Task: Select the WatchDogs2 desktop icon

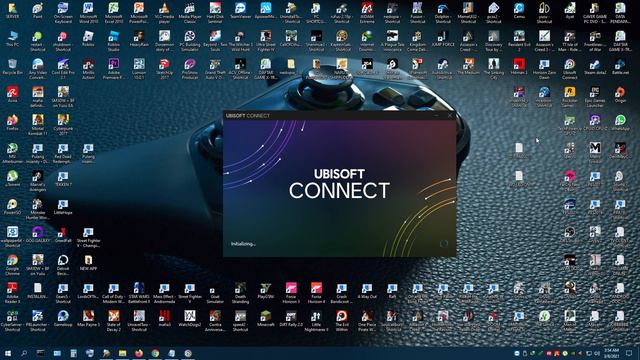Action: pos(189,318)
